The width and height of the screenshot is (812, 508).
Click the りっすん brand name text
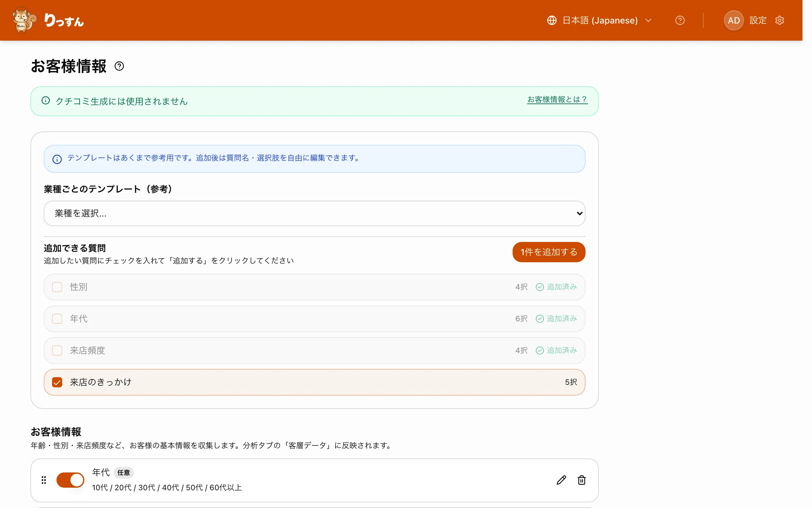pyautogui.click(x=64, y=21)
